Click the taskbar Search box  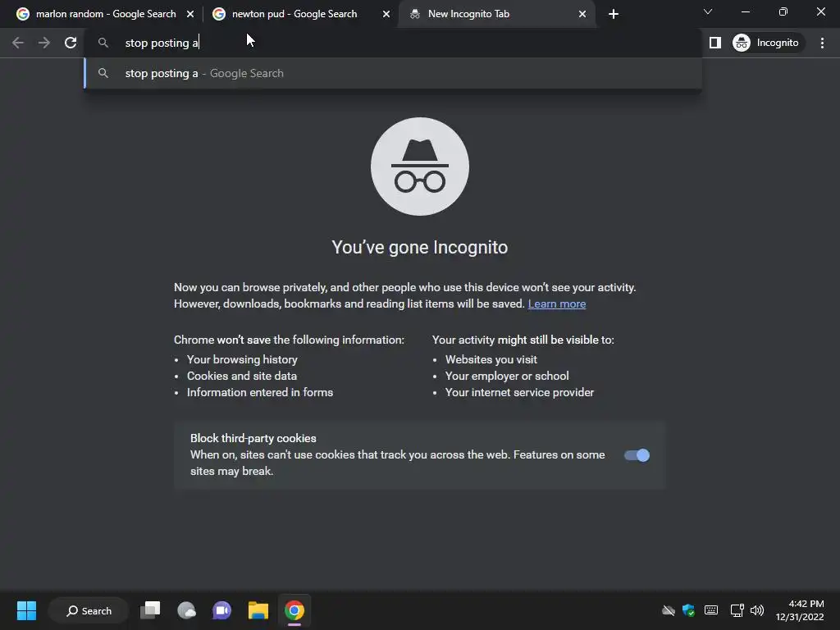click(x=89, y=610)
